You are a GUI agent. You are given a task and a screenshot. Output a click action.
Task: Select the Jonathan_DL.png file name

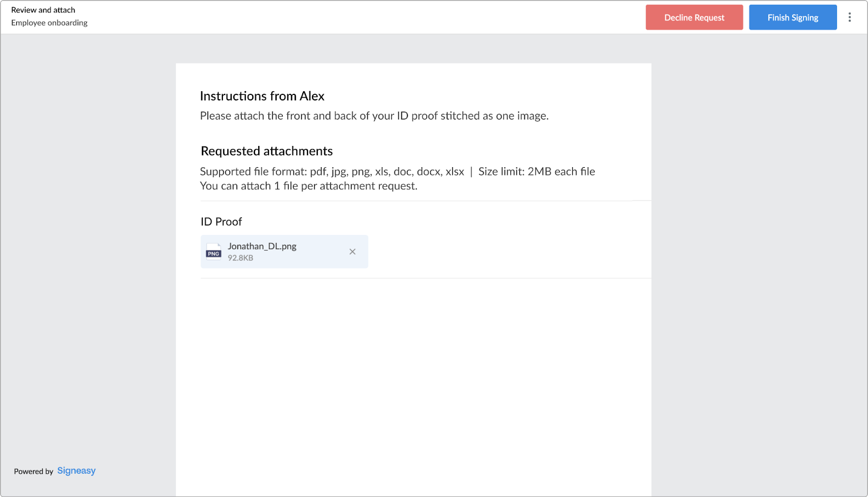262,246
